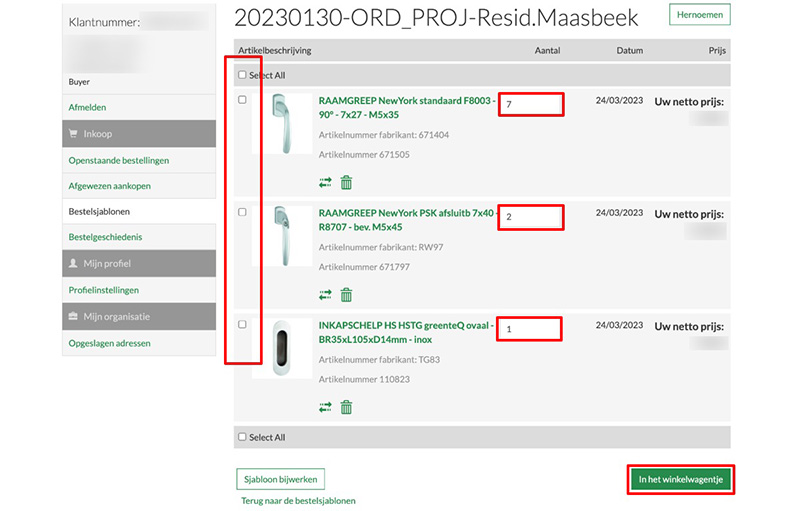Image resolution: width=800 pixels, height=511 pixels.
Task: Click the swap icon under INKAPSCHELP HS HSTG
Action: 325,407
